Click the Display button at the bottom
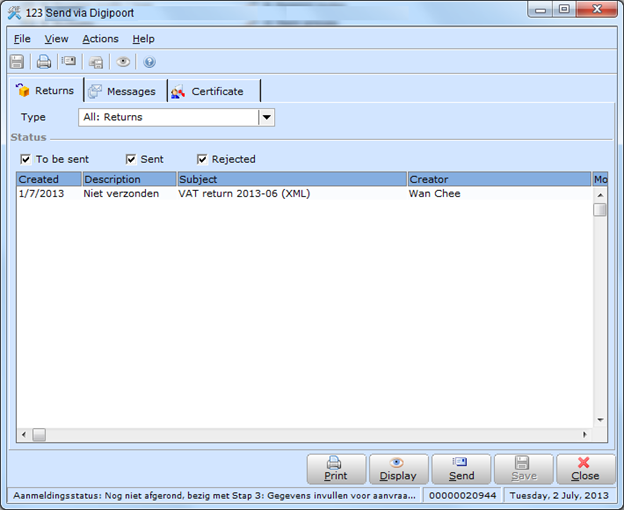The width and height of the screenshot is (624, 510). click(x=398, y=469)
